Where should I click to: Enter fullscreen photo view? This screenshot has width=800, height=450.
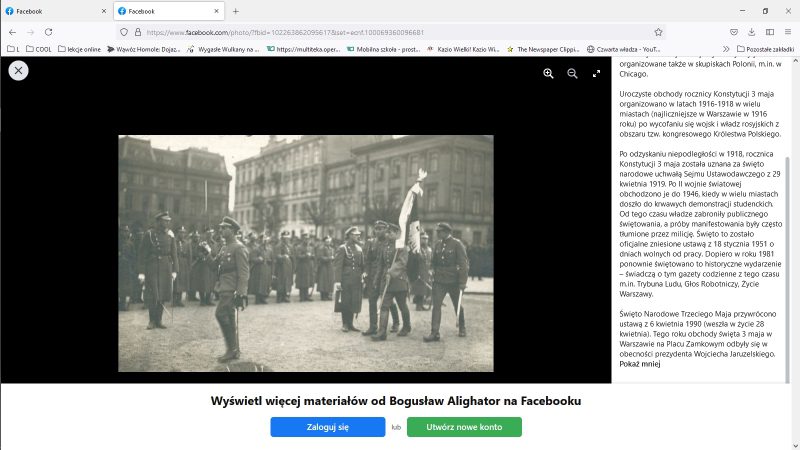[x=597, y=73]
